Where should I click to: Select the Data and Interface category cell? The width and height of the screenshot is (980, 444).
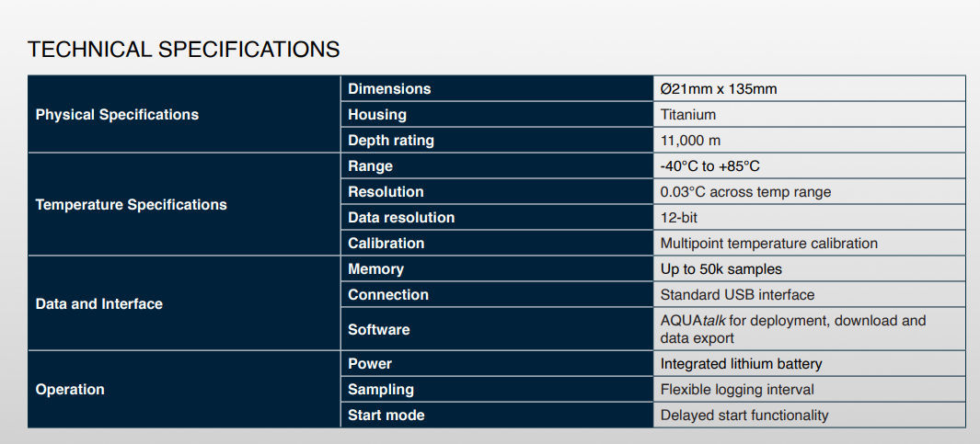tap(98, 304)
